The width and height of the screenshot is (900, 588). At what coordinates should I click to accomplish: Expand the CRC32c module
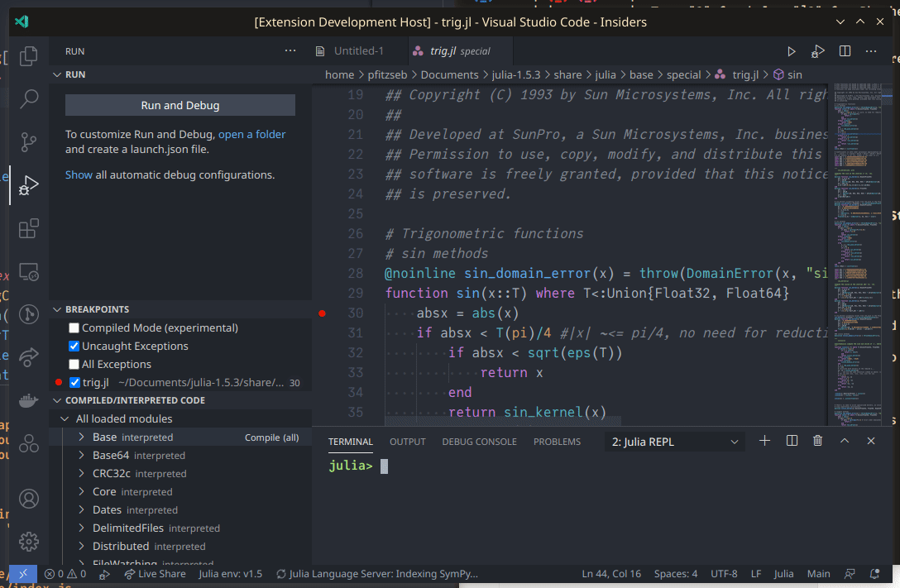click(x=81, y=473)
